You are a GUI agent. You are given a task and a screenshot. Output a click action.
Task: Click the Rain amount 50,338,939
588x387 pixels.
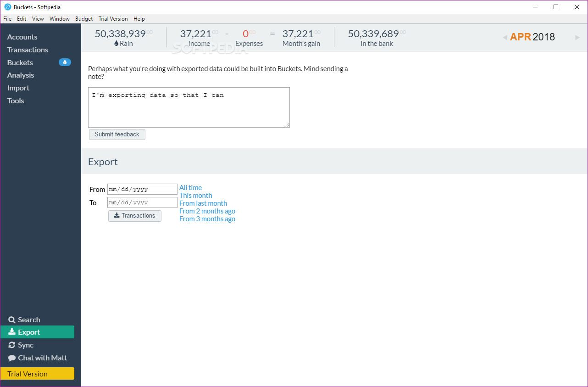pos(124,34)
